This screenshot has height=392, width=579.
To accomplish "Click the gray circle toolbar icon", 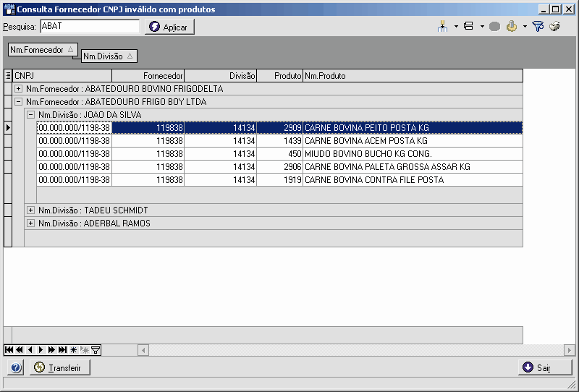I will click(494, 26).
